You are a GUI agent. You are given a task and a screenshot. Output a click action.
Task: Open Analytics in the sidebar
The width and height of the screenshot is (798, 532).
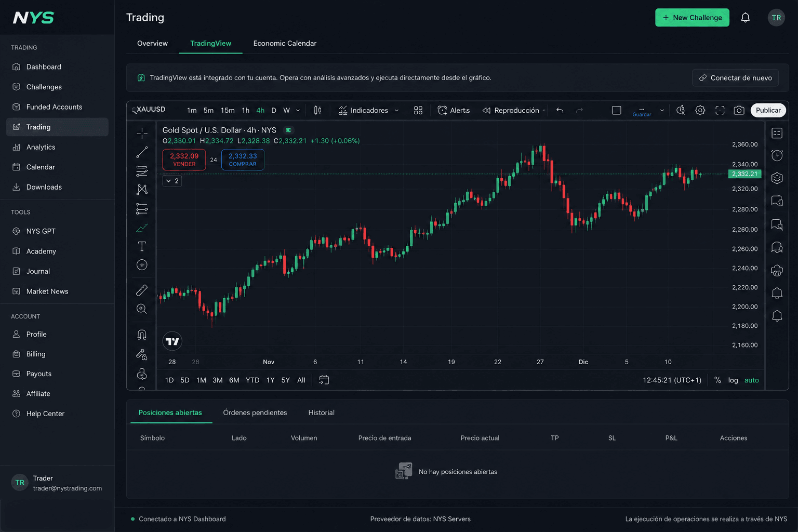tap(57, 147)
